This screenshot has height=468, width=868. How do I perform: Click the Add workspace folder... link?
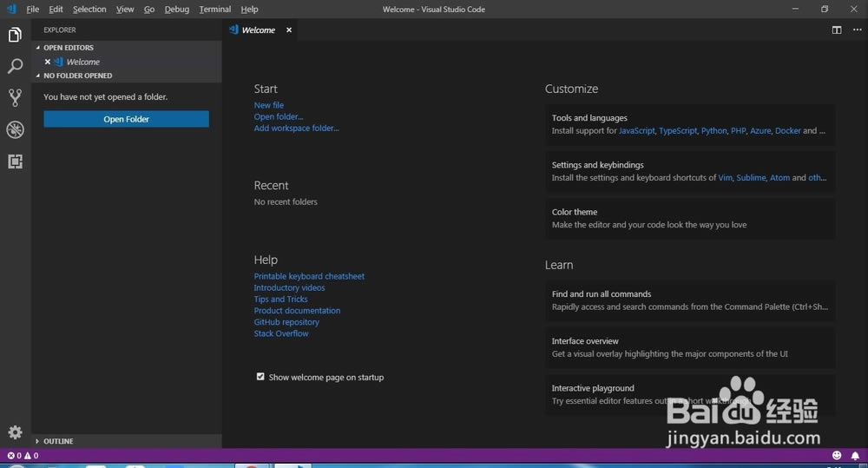coord(296,128)
